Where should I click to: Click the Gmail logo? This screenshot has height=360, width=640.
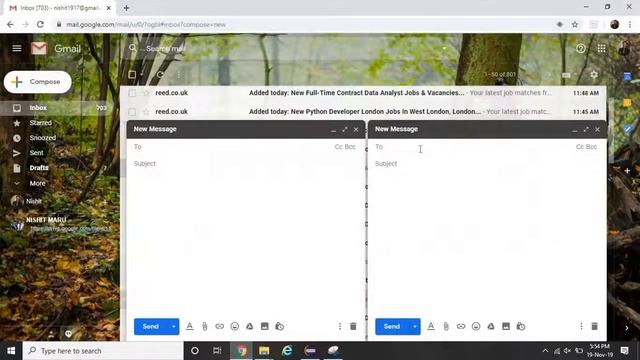click(56, 49)
